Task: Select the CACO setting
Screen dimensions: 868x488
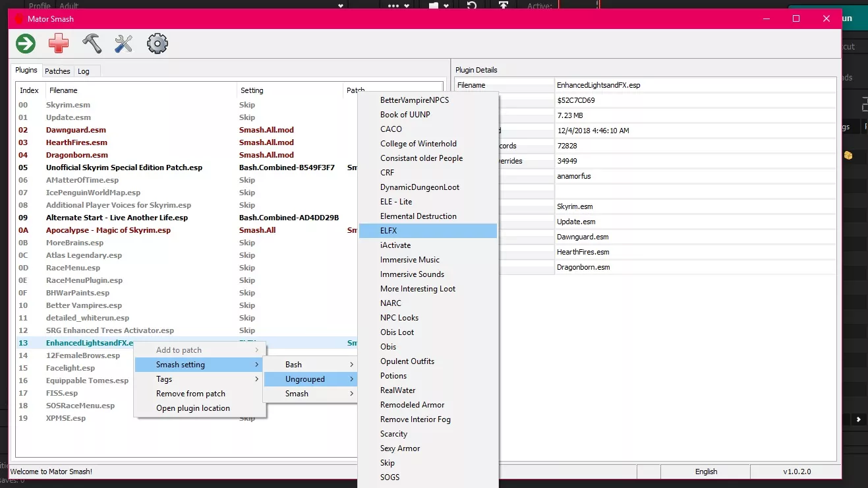Action: [428, 129]
